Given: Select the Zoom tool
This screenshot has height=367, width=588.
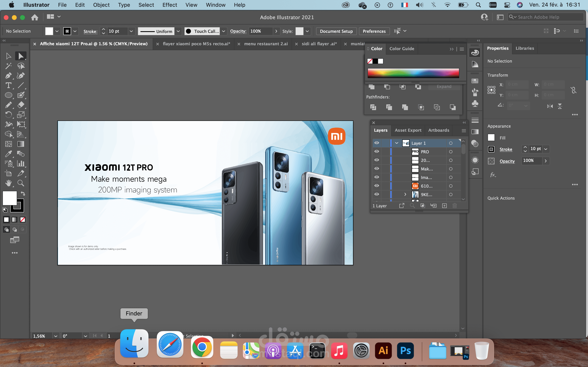Looking at the screenshot, I should pyautogui.click(x=21, y=183).
